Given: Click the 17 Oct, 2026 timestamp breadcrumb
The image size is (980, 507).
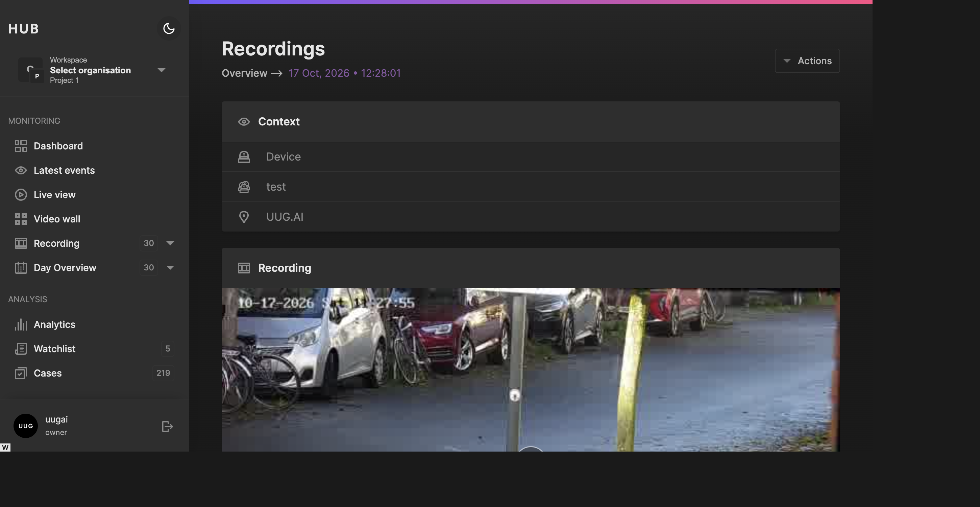Looking at the screenshot, I should [x=344, y=73].
